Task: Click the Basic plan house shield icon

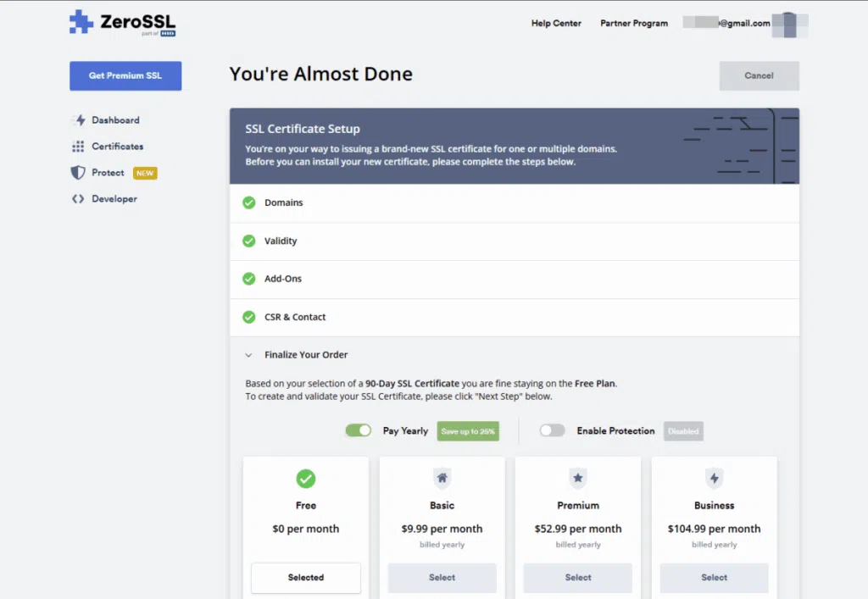Action: click(442, 479)
